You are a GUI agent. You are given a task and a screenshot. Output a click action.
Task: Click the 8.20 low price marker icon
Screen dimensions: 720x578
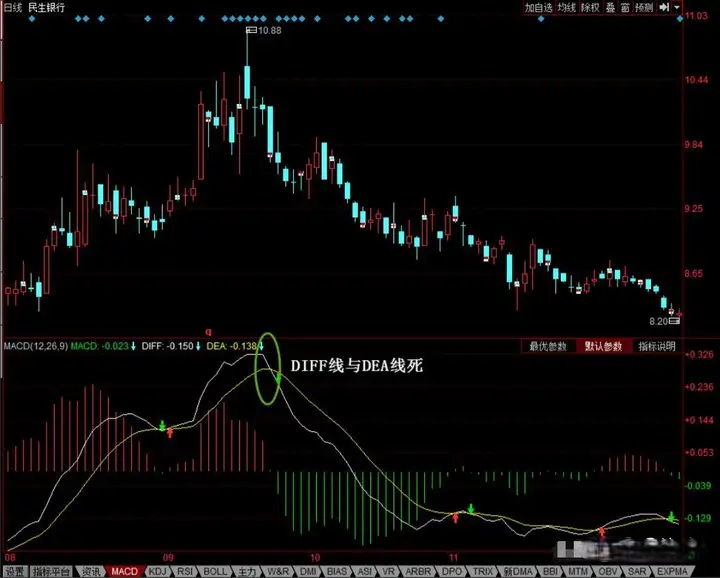674,321
